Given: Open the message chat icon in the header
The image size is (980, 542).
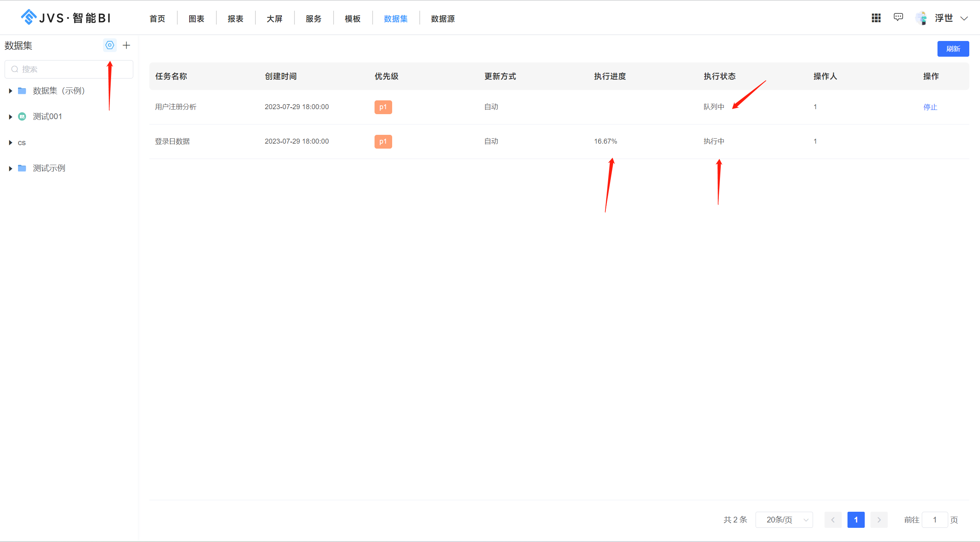Looking at the screenshot, I should 898,17.
